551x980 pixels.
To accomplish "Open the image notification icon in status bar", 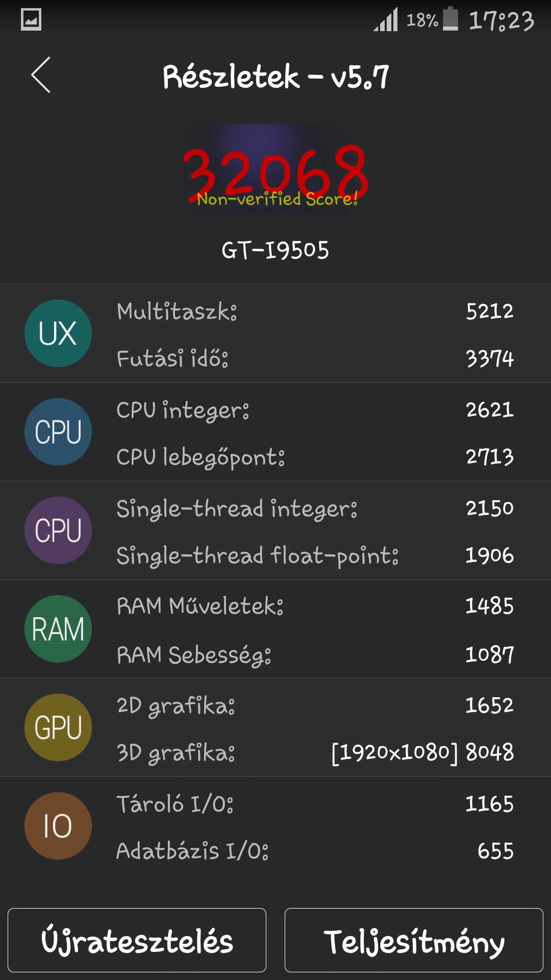I will pyautogui.click(x=31, y=20).
